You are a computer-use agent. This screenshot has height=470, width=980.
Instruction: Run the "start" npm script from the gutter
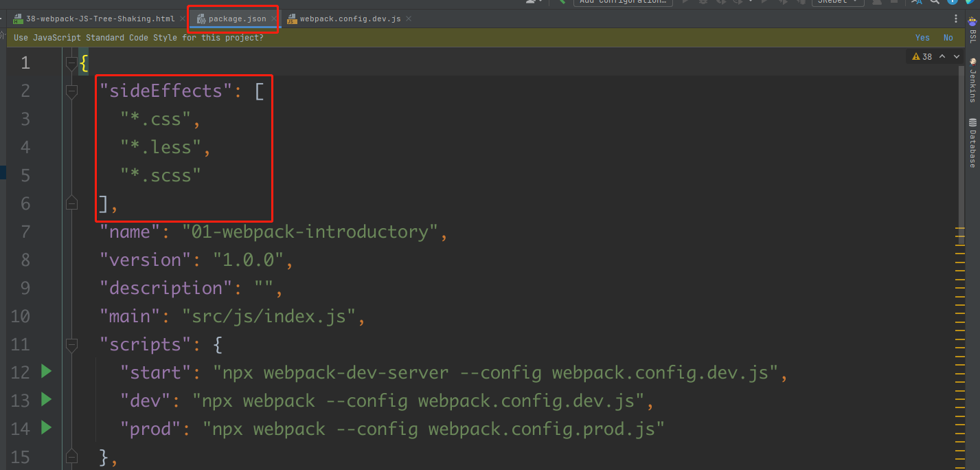tap(46, 372)
